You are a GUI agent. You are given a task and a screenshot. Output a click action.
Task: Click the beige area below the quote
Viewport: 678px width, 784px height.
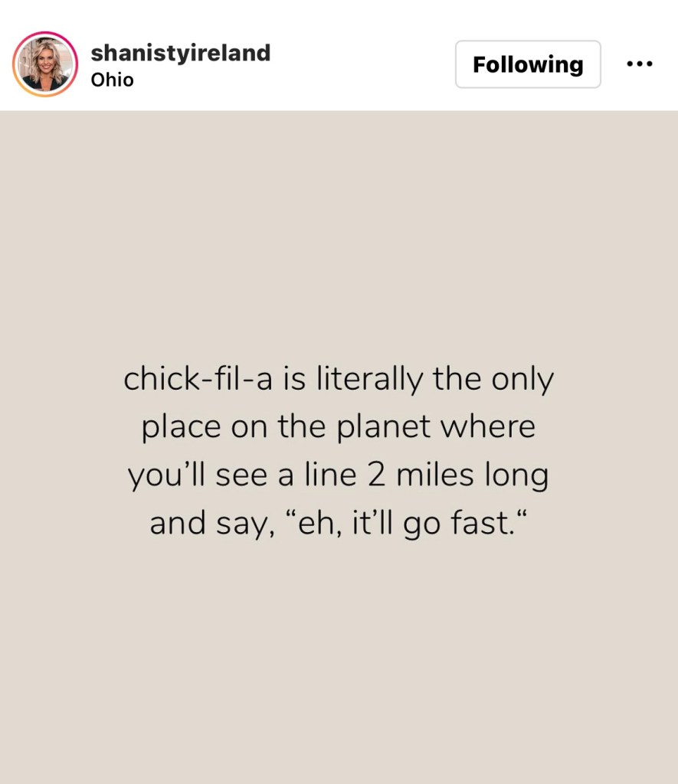click(339, 658)
